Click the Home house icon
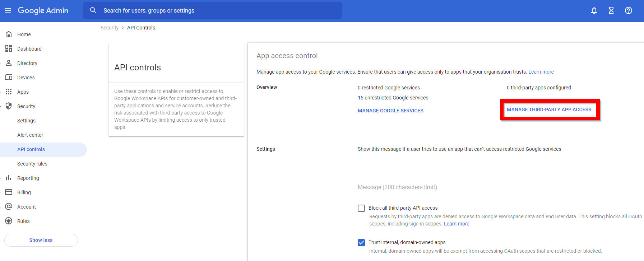This screenshot has width=644, height=261. click(9, 34)
